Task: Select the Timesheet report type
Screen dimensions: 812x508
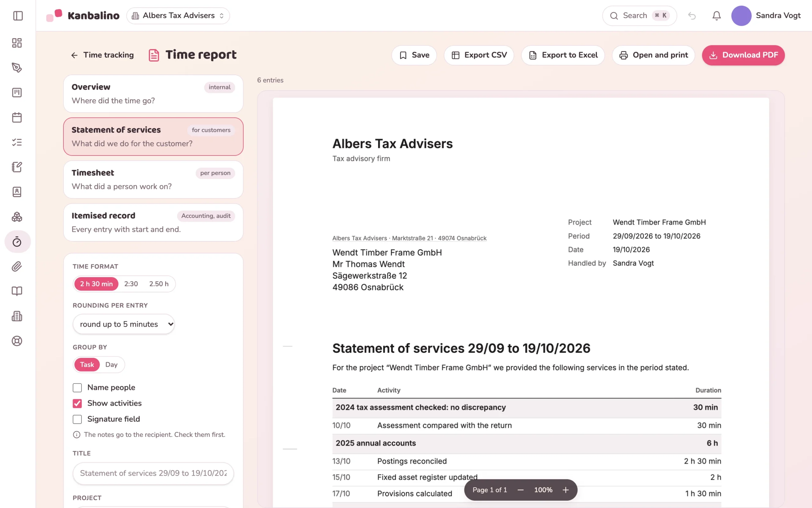Action: [153, 179]
